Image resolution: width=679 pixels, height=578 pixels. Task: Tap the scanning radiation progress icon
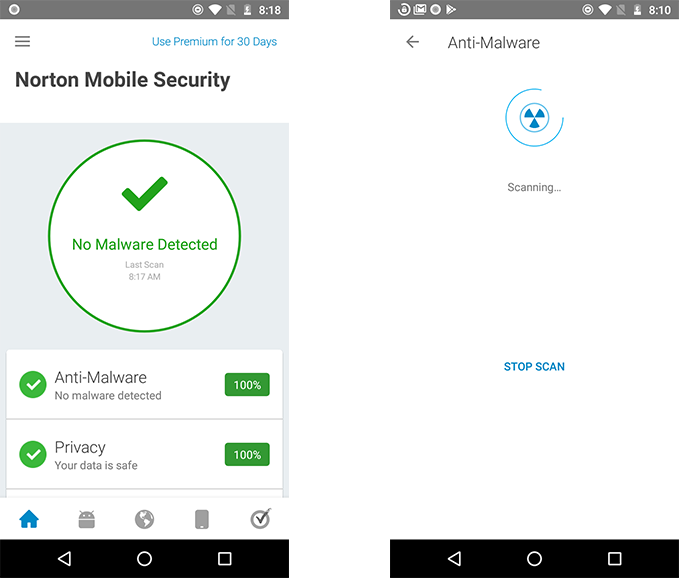pos(534,117)
